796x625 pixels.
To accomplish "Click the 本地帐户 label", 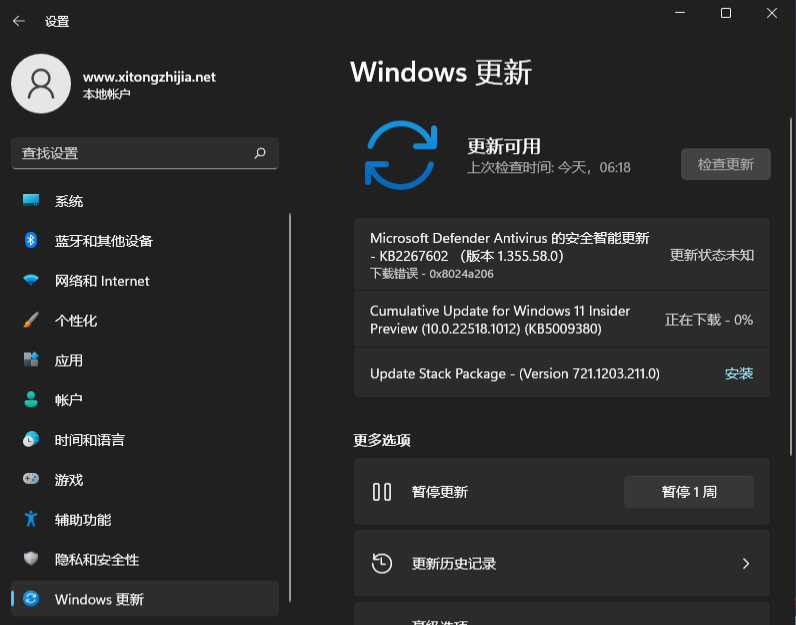I will click(x=107, y=94).
